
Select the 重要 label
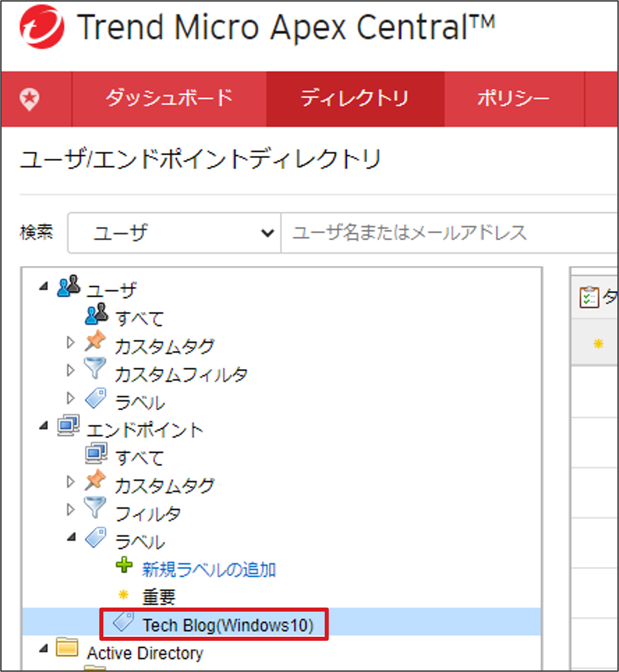click(x=159, y=597)
